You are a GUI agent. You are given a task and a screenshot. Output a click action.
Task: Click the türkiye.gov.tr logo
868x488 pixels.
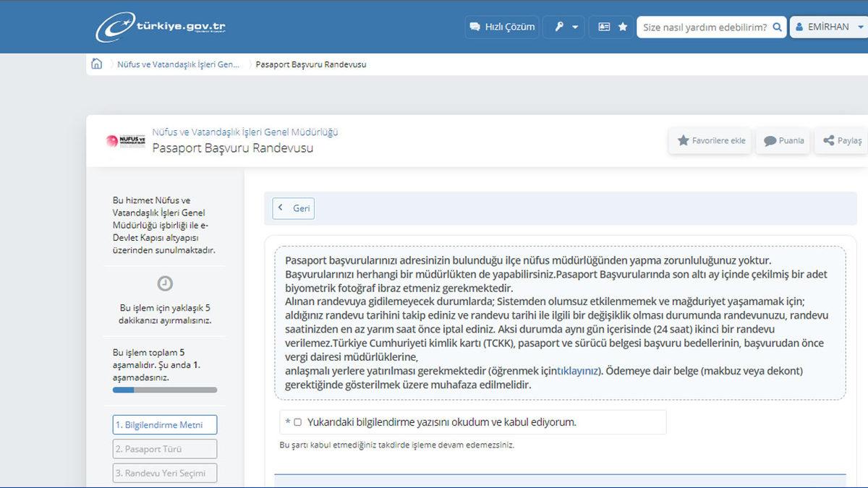tap(161, 27)
